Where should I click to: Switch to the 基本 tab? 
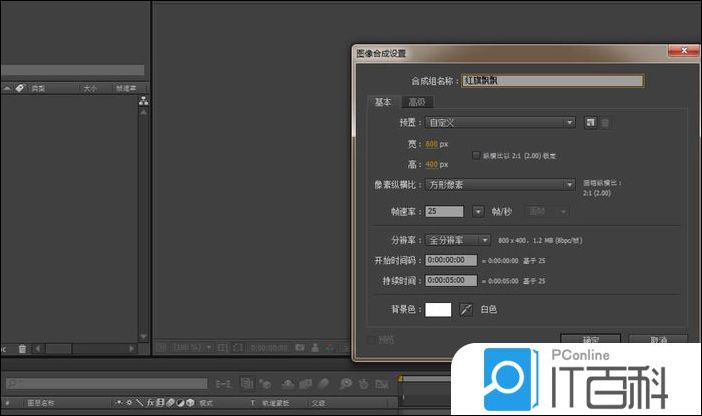click(x=383, y=102)
